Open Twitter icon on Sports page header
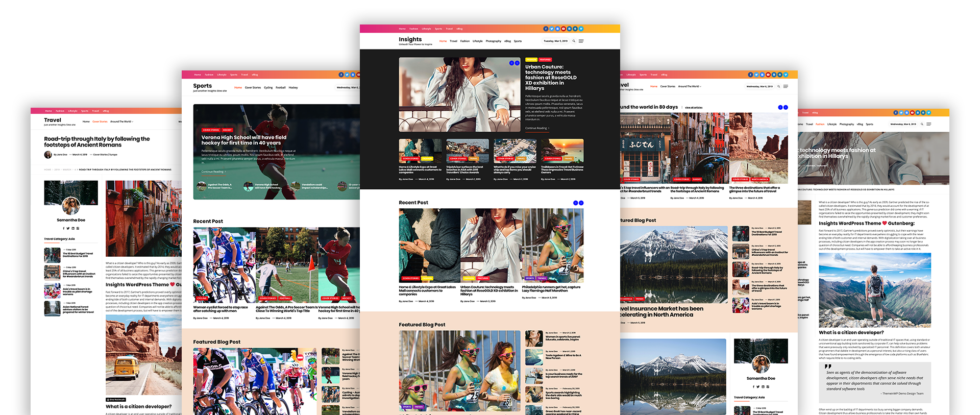 (x=347, y=75)
